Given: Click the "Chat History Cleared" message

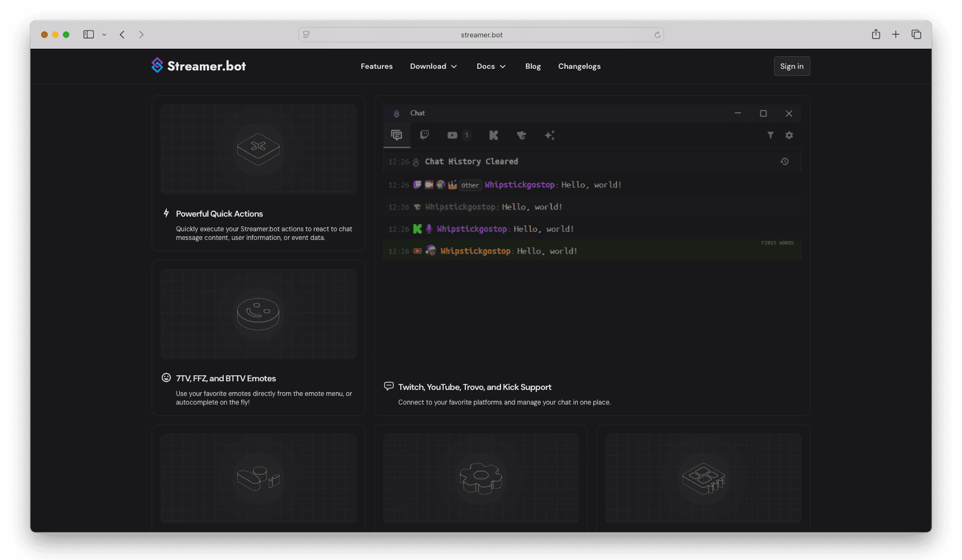Looking at the screenshot, I should point(471,161).
